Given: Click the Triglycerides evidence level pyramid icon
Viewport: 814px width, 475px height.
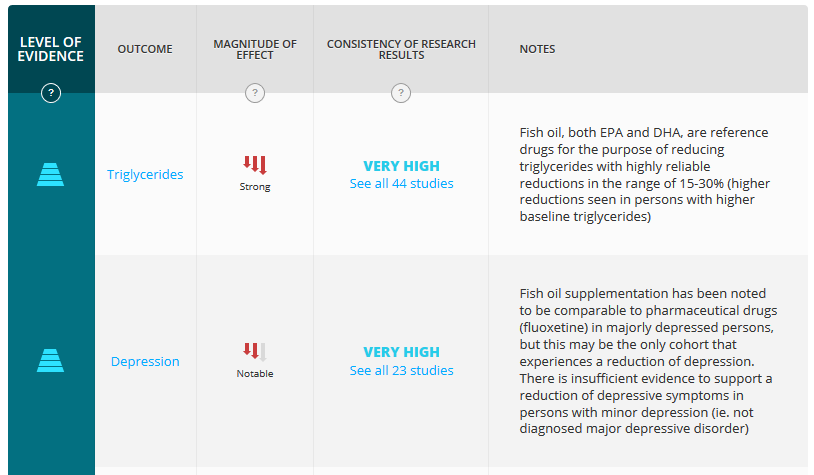Looking at the screenshot, I should click(x=50, y=174).
